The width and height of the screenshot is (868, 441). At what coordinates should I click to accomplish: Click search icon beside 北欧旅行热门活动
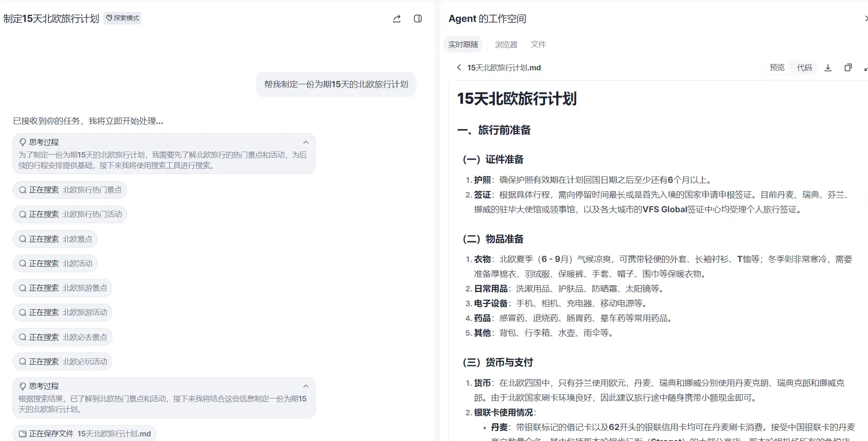(x=23, y=214)
